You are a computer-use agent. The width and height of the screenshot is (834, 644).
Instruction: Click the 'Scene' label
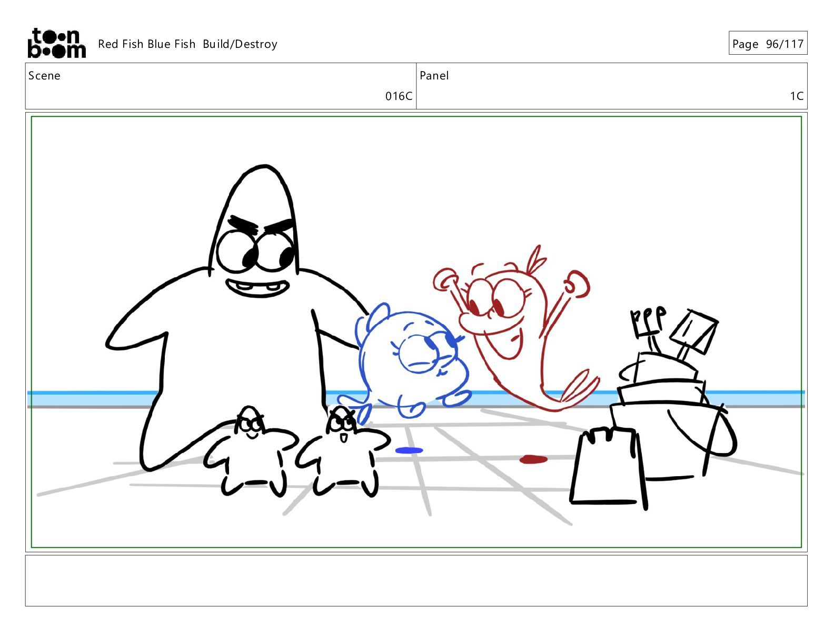click(x=44, y=76)
